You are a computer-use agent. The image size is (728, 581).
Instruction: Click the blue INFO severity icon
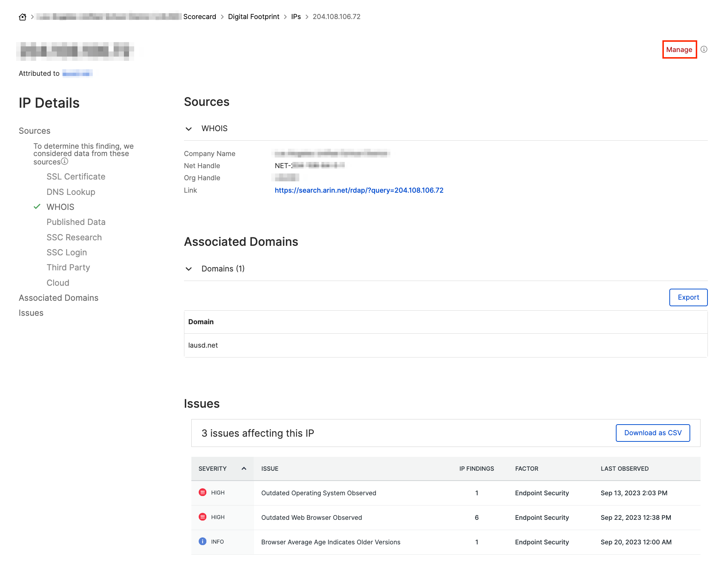(x=202, y=541)
